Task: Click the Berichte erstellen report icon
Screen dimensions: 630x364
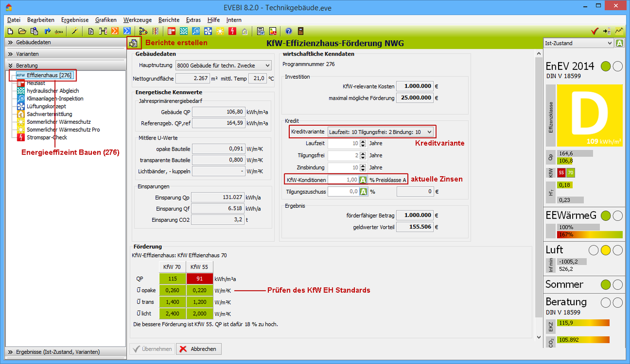Action: [134, 43]
